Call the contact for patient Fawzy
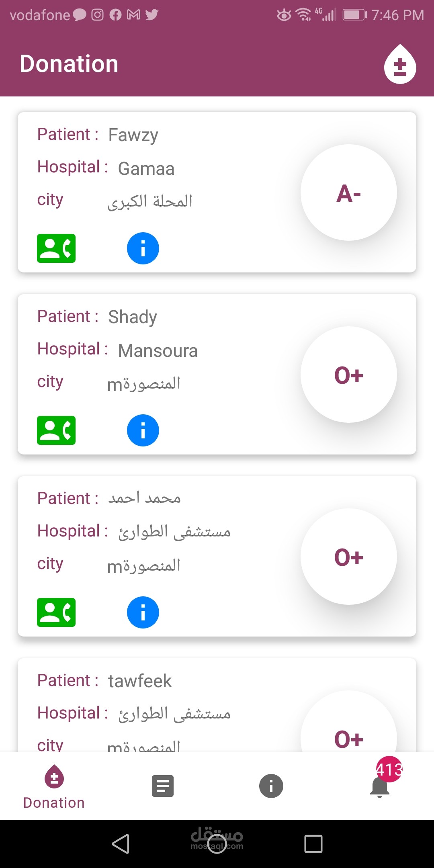 (56, 248)
